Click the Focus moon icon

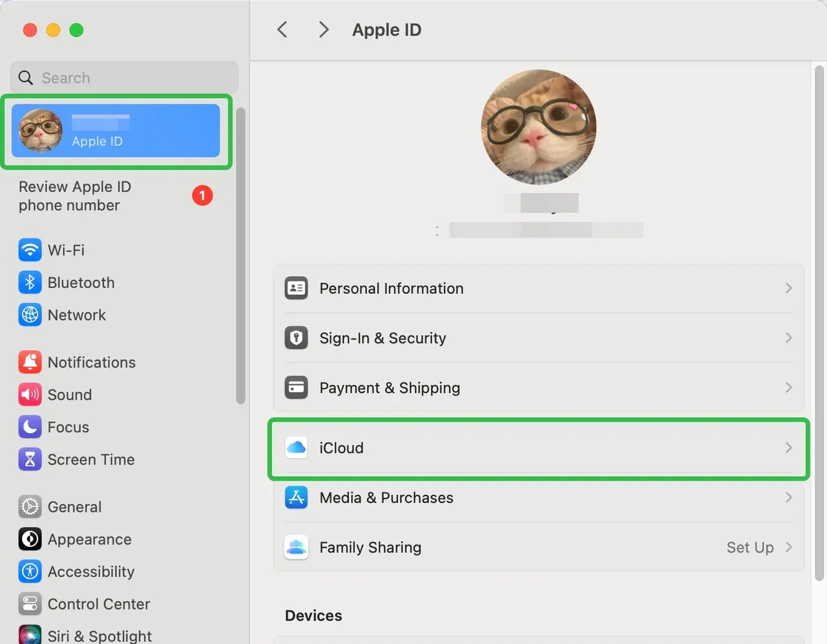coord(30,427)
